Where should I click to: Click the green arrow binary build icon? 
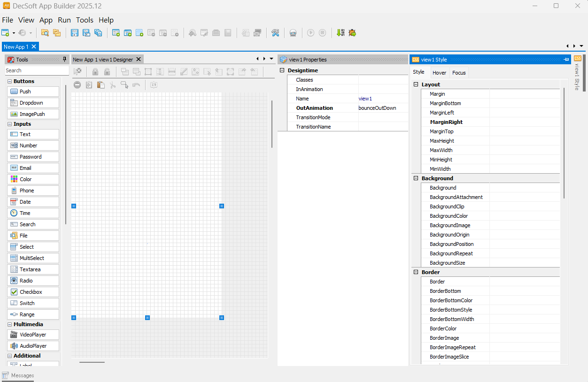tap(340, 33)
